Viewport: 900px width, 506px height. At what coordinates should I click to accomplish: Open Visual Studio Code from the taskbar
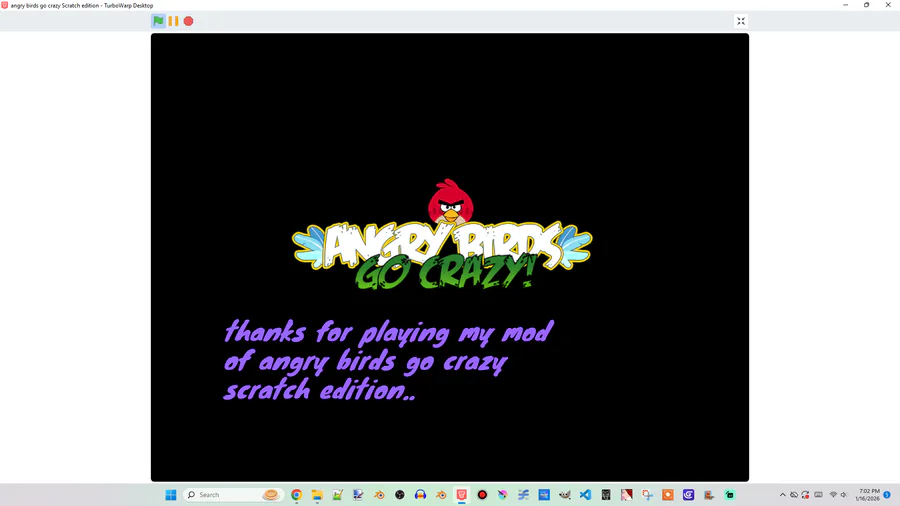click(585, 495)
